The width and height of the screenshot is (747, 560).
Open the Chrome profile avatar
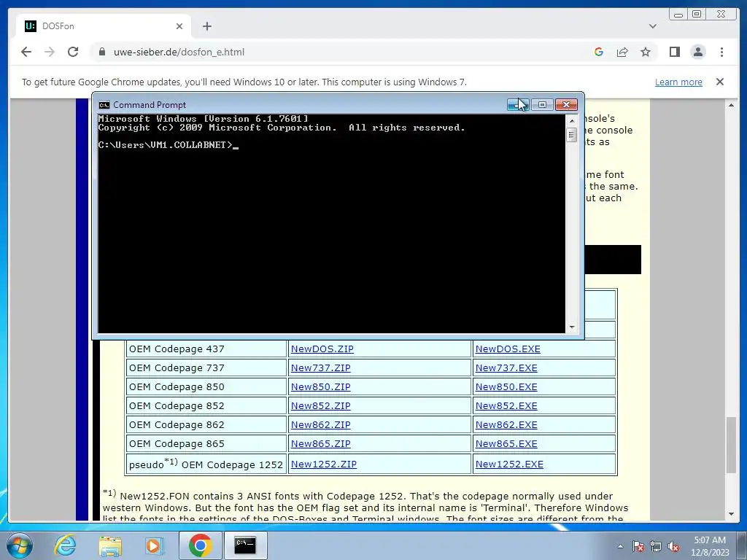pyautogui.click(x=698, y=52)
